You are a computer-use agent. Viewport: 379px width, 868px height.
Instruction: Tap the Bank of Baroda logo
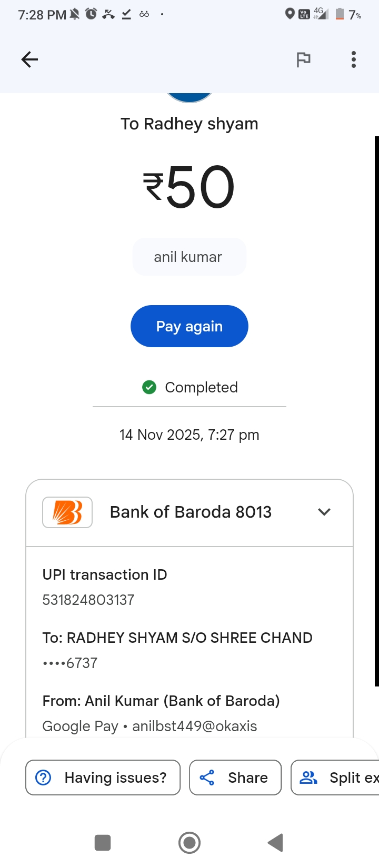tap(67, 512)
